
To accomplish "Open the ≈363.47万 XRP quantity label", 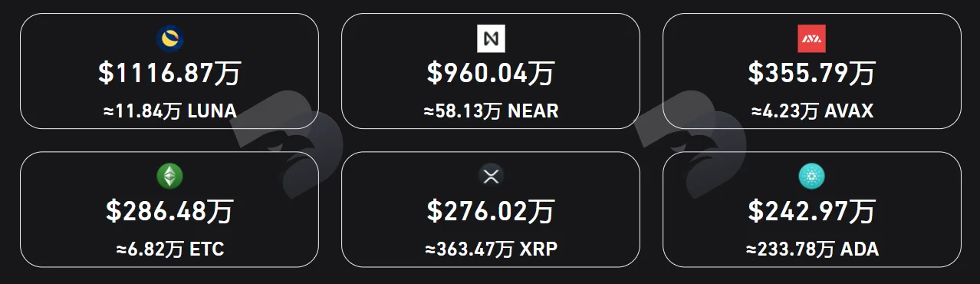I will point(491,249).
